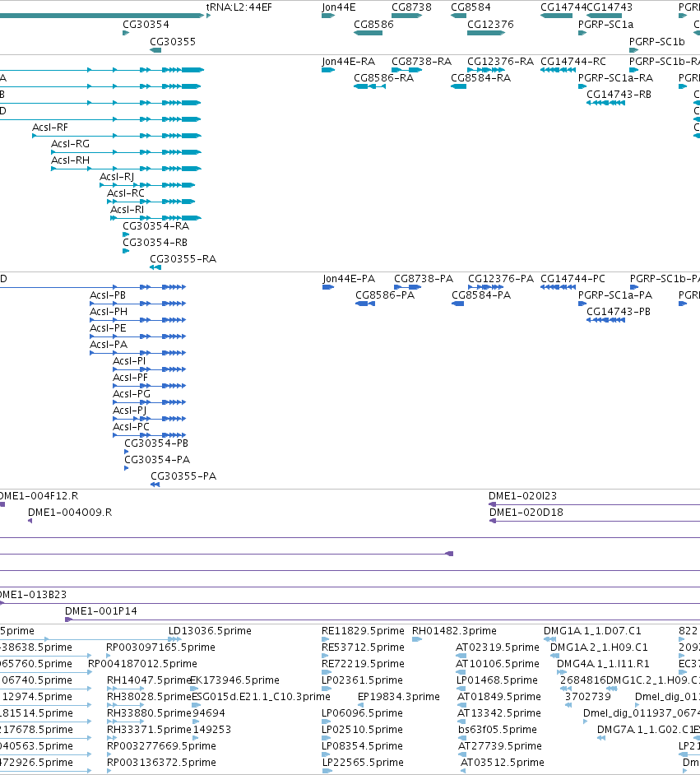Click the CG14744-RC transcript label
Screen dimensions: 700x775
click(x=573, y=61)
